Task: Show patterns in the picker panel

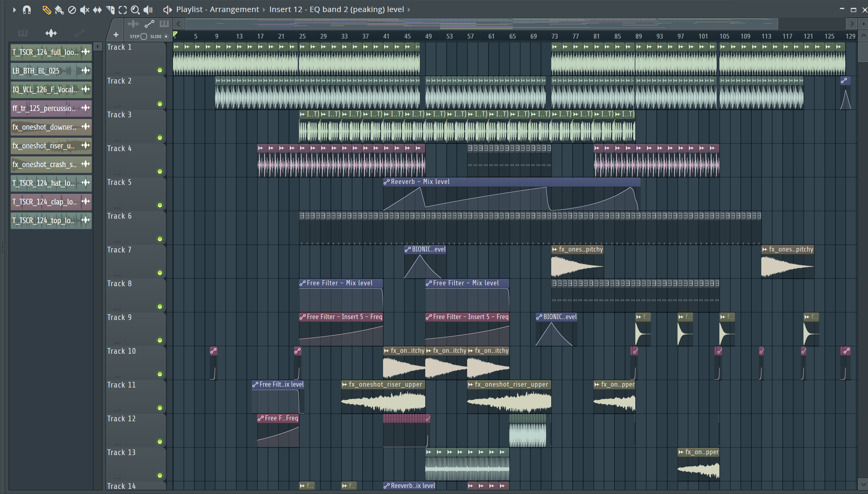Action: pos(23,33)
